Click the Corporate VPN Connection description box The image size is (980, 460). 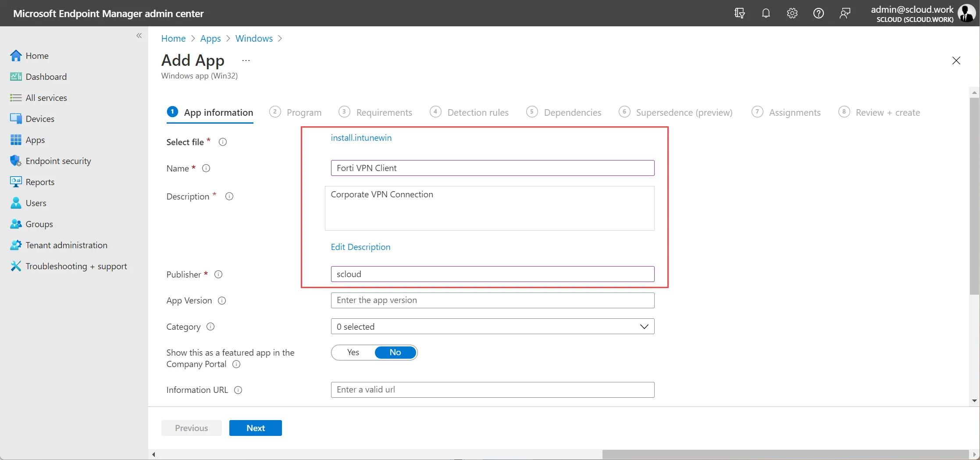[x=489, y=209]
